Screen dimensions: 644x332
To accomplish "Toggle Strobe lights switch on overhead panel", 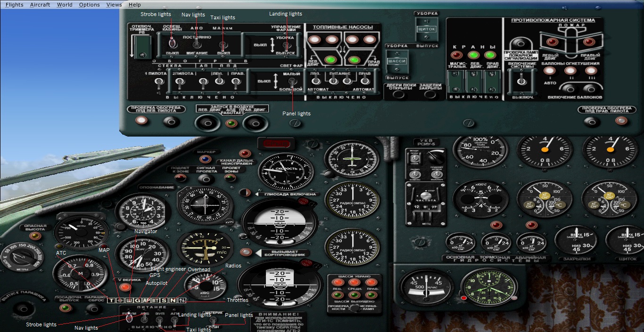I will 172,42.
